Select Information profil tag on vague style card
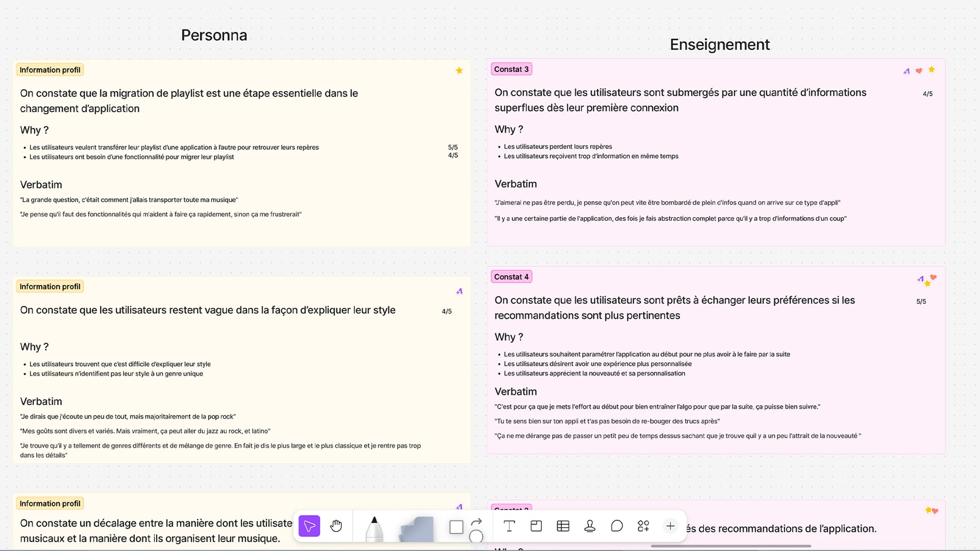 [x=50, y=287]
